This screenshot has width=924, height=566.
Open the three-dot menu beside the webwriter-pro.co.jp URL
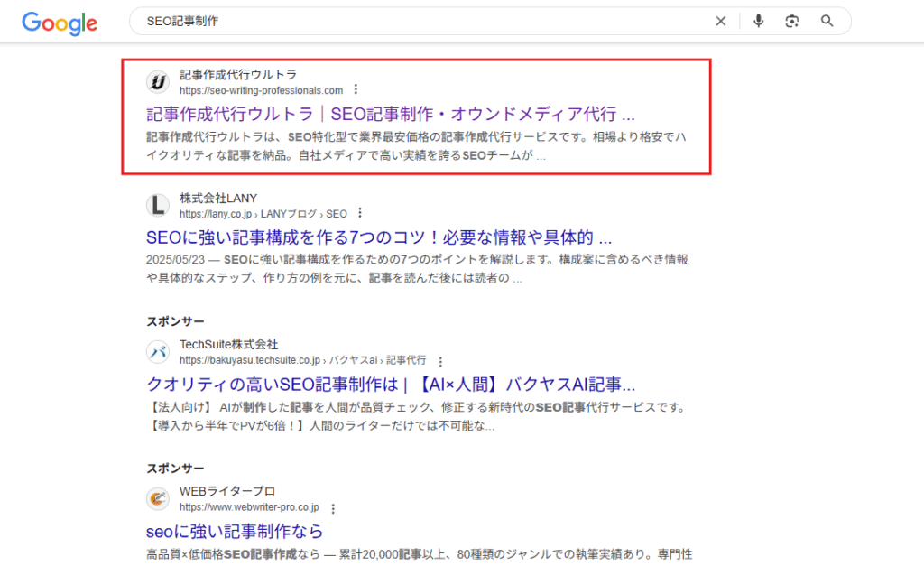(x=333, y=507)
